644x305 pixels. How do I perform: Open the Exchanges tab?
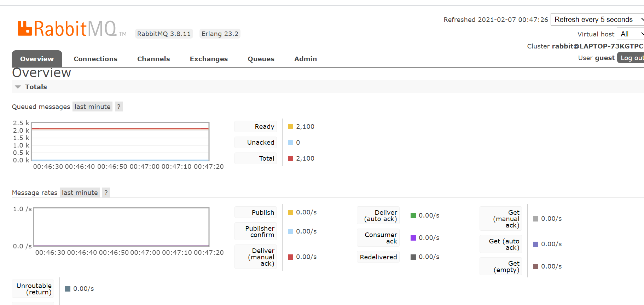pyautogui.click(x=209, y=59)
